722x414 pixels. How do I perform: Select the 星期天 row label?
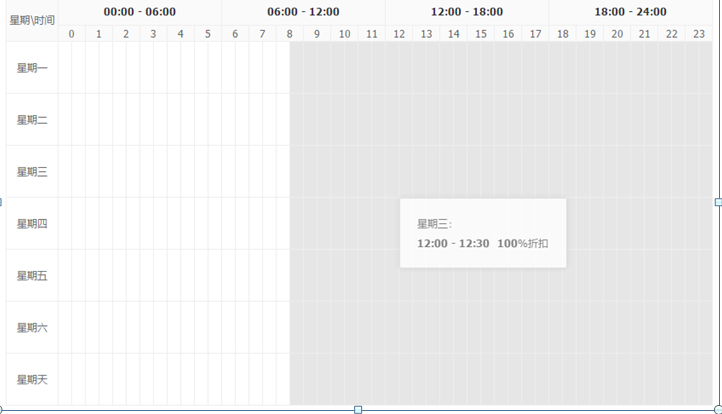pyautogui.click(x=32, y=380)
